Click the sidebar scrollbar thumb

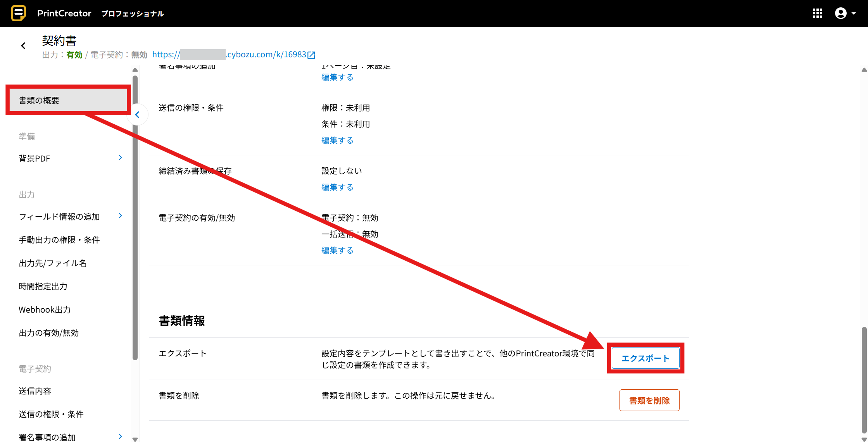point(135,218)
